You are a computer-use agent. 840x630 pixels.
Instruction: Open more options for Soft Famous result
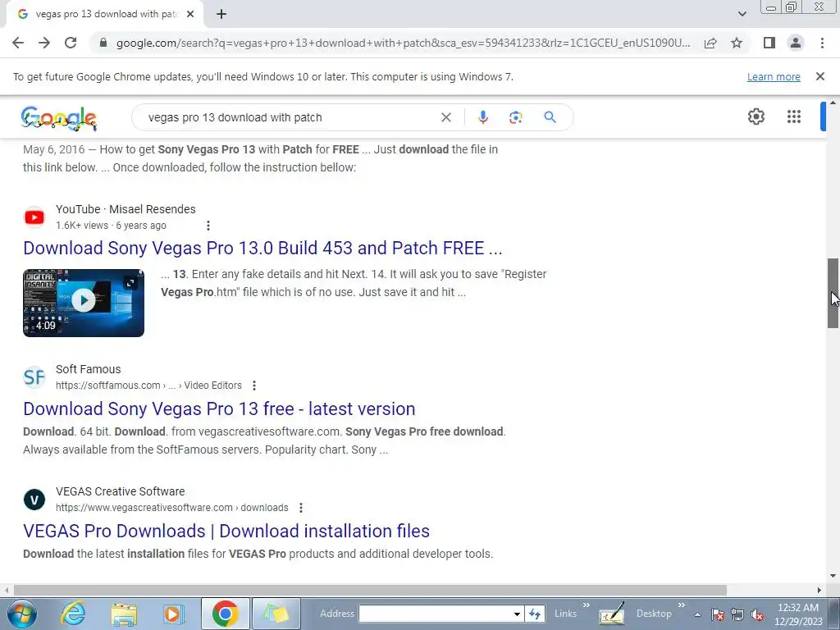pyautogui.click(x=254, y=386)
